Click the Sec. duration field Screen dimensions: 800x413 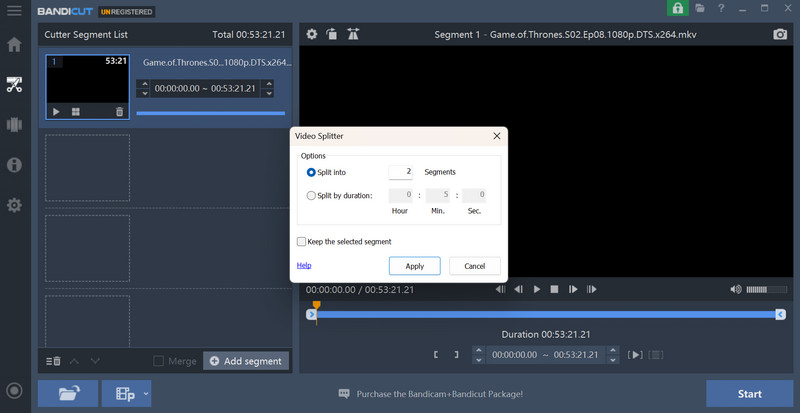[474, 195]
